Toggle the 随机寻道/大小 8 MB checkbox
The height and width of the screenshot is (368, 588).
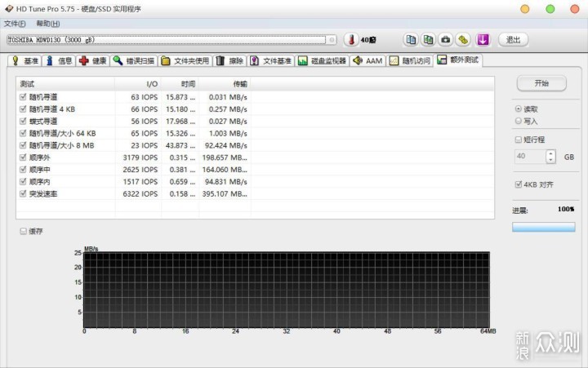pyautogui.click(x=23, y=145)
